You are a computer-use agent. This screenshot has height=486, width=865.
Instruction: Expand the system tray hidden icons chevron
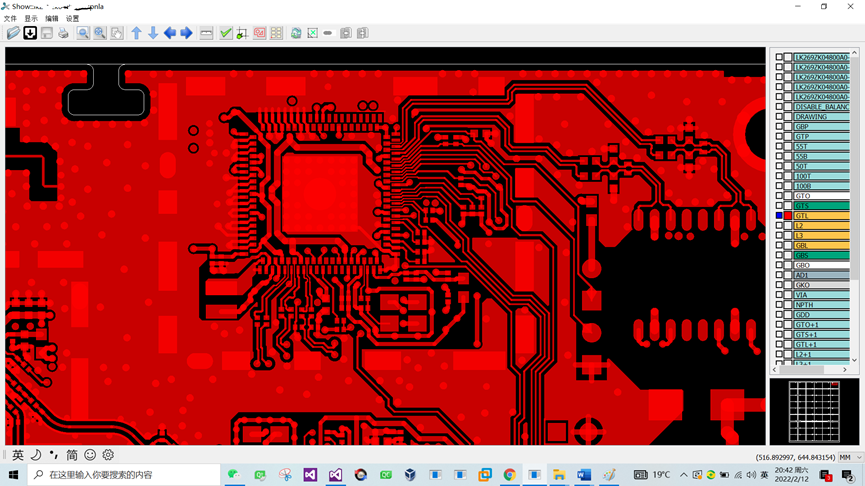[684, 474]
